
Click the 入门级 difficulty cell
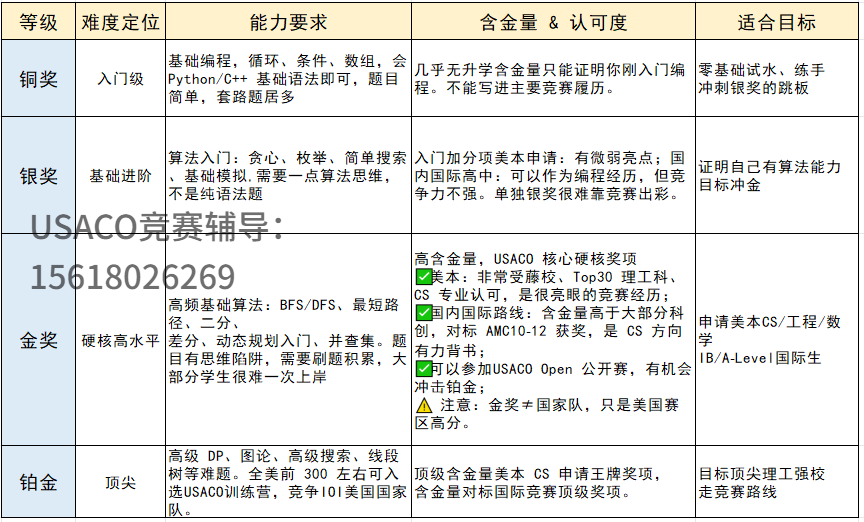pos(120,78)
